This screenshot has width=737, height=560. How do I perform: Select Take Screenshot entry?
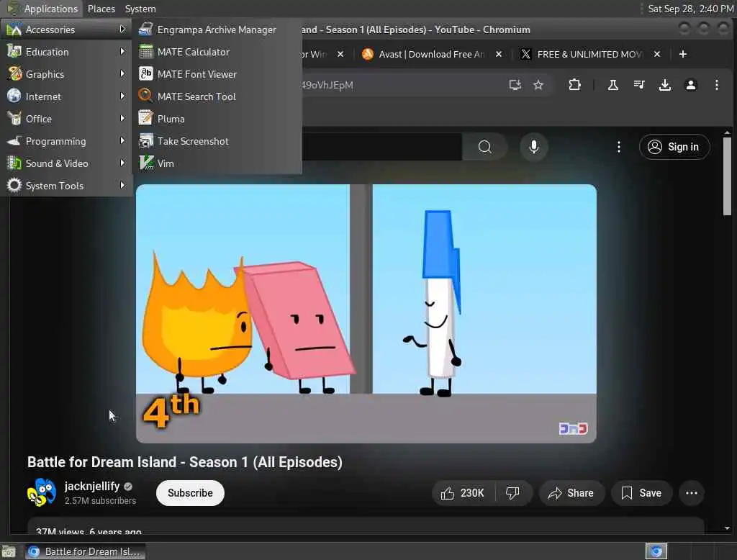pyautogui.click(x=217, y=141)
